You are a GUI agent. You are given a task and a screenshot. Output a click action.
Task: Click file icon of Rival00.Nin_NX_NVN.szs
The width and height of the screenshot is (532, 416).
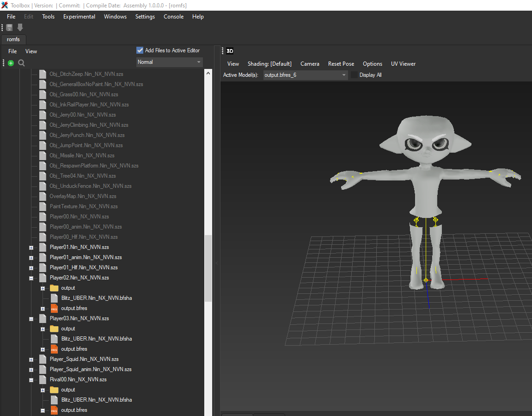tap(43, 379)
